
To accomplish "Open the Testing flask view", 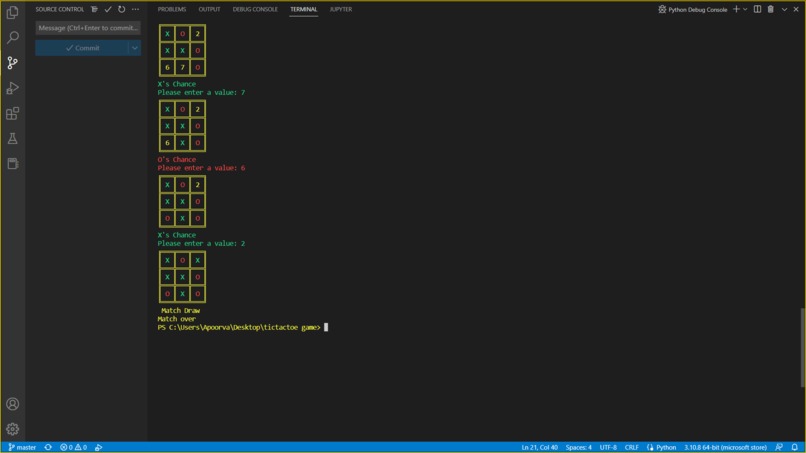I will click(12, 138).
